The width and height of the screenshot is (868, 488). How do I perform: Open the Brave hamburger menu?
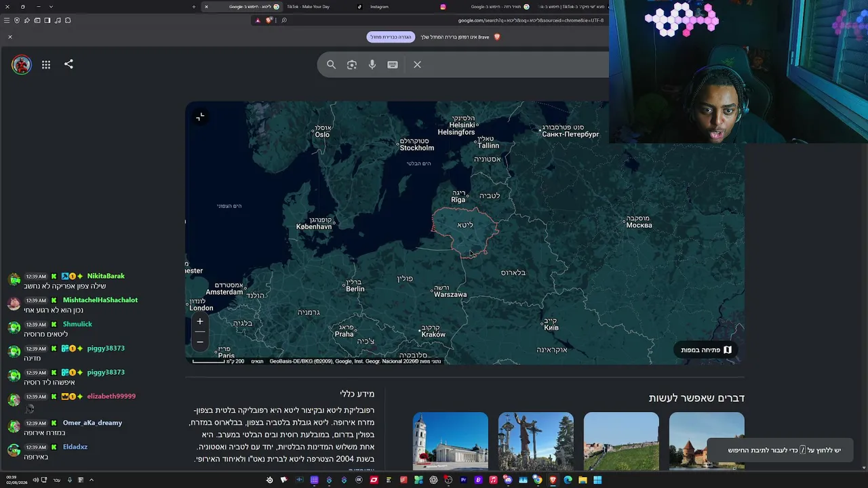pyautogui.click(x=7, y=20)
